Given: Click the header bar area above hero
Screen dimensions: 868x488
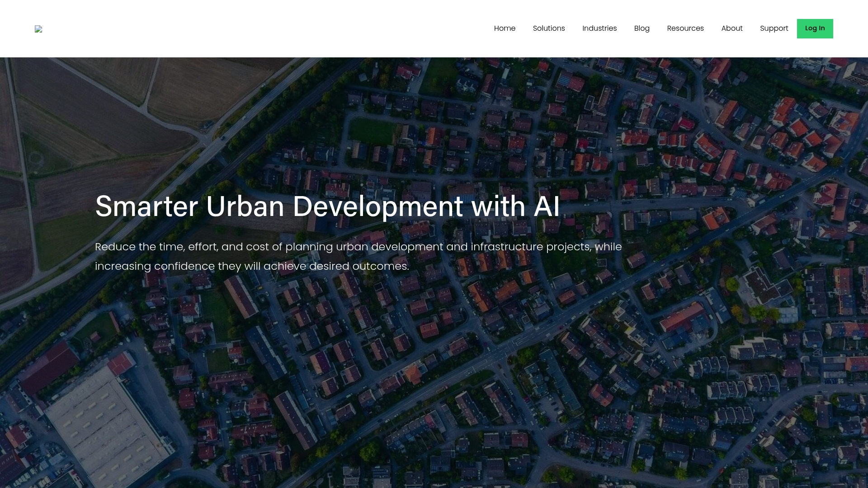Looking at the screenshot, I should click(271, 28).
